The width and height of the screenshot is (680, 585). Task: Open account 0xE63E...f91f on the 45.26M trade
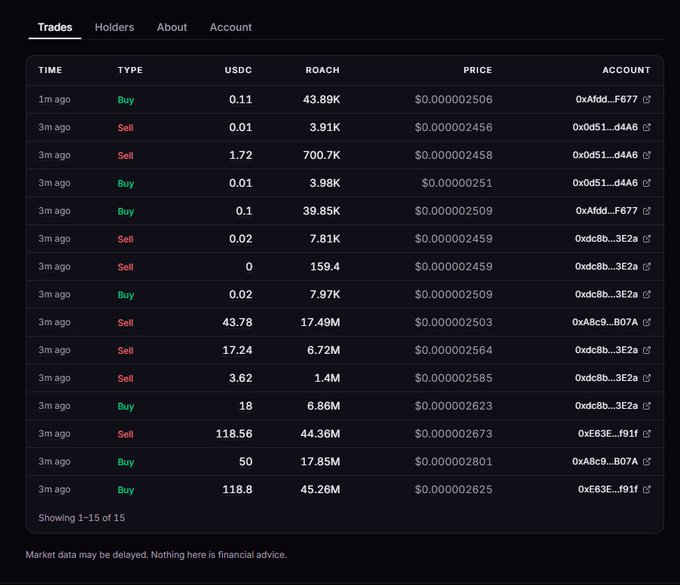click(x=608, y=489)
